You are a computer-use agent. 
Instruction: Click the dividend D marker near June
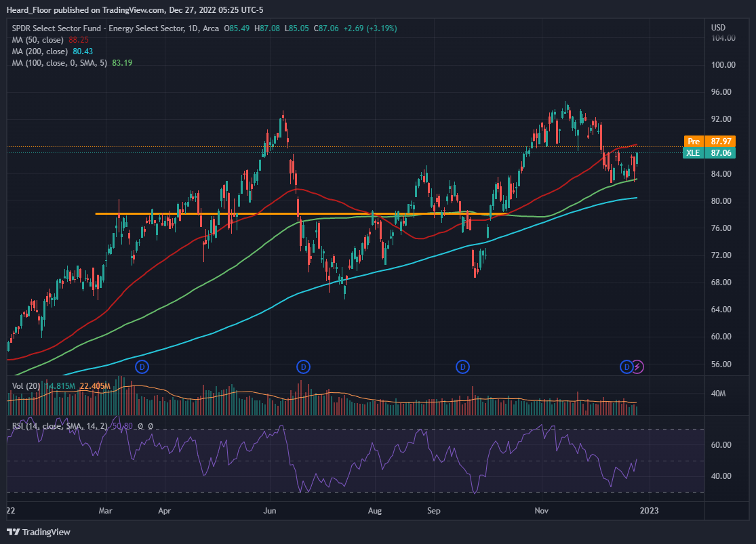click(x=303, y=367)
